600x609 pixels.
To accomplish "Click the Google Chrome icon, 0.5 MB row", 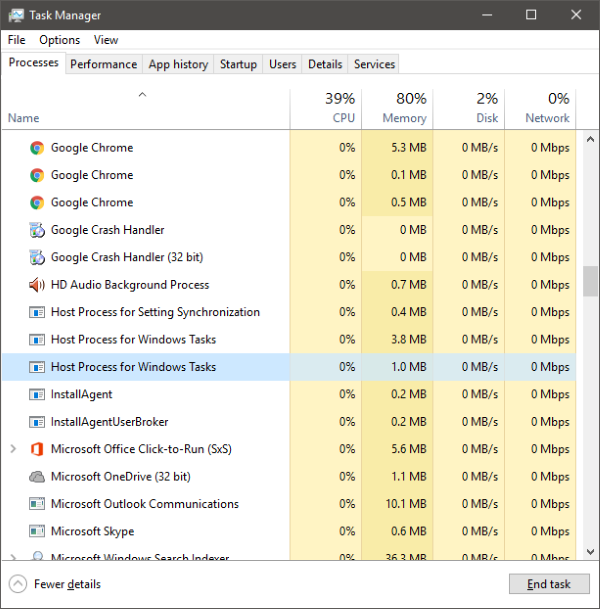I will coord(37,203).
